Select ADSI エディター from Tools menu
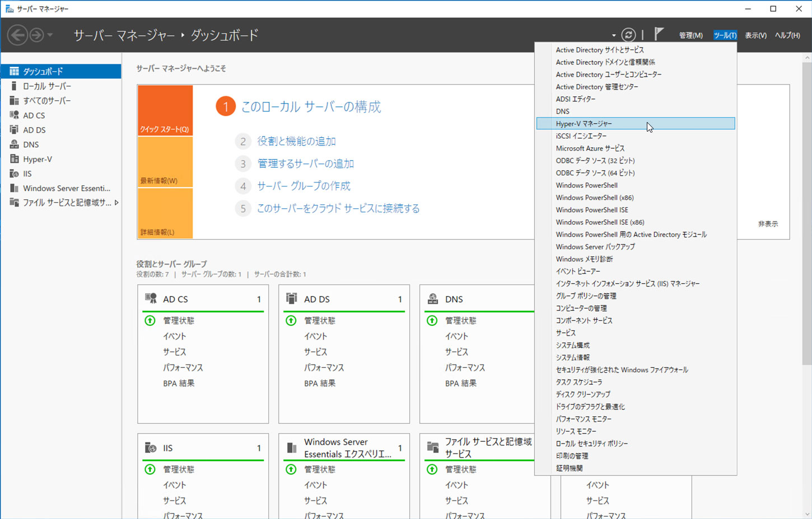 (636, 99)
